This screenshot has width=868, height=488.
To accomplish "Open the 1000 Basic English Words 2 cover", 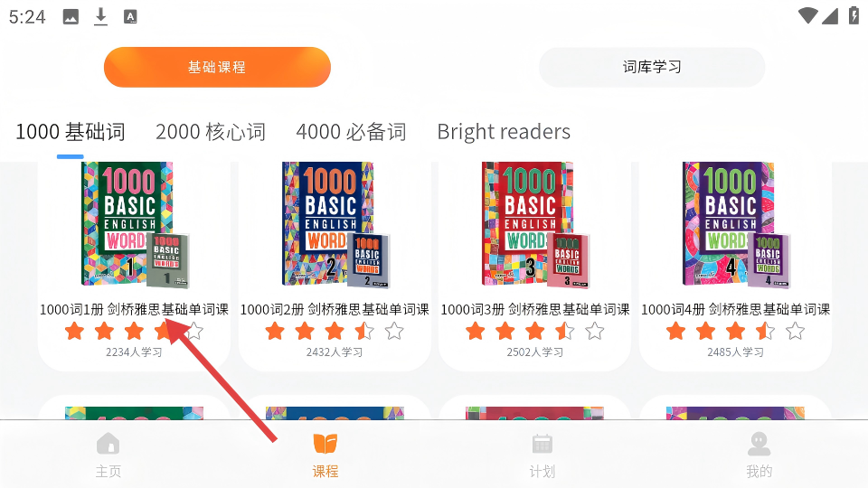I will pyautogui.click(x=335, y=225).
